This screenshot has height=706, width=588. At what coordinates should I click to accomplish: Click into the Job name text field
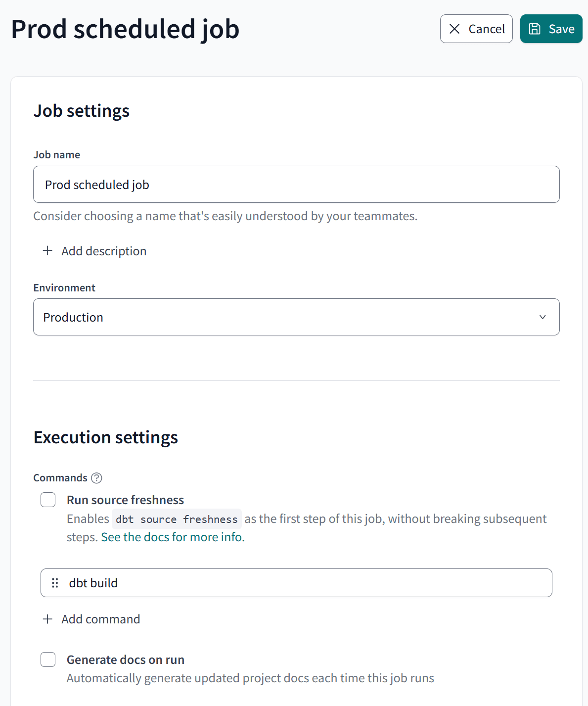point(296,185)
